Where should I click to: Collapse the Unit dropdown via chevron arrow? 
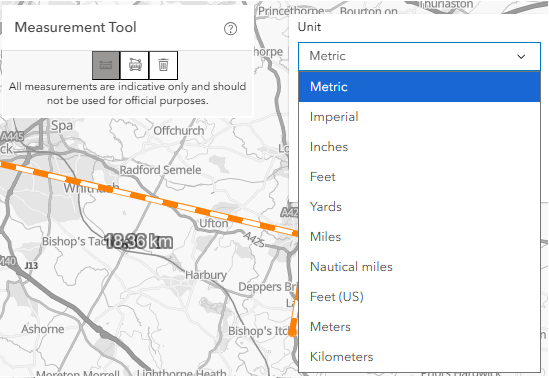coord(521,56)
